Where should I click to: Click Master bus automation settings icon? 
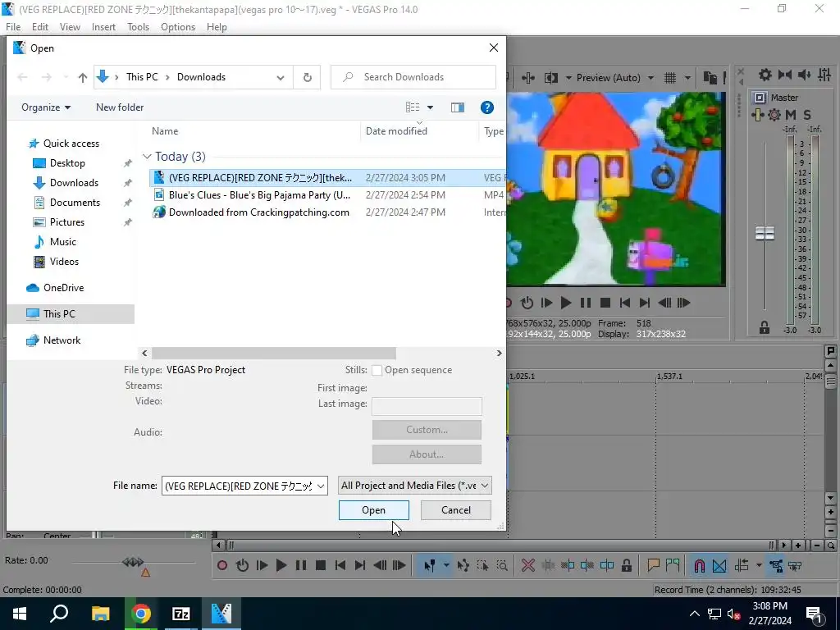774,115
